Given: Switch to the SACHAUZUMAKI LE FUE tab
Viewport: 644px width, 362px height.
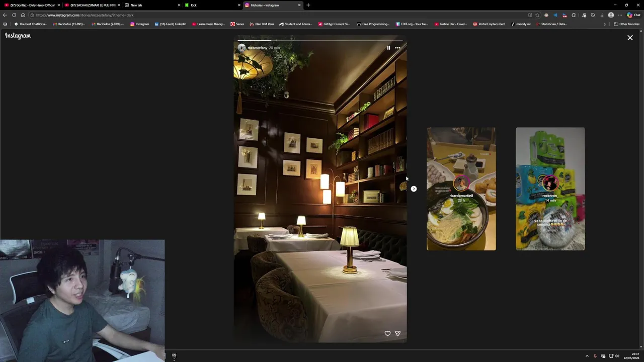Looking at the screenshot, I should click(x=92, y=5).
